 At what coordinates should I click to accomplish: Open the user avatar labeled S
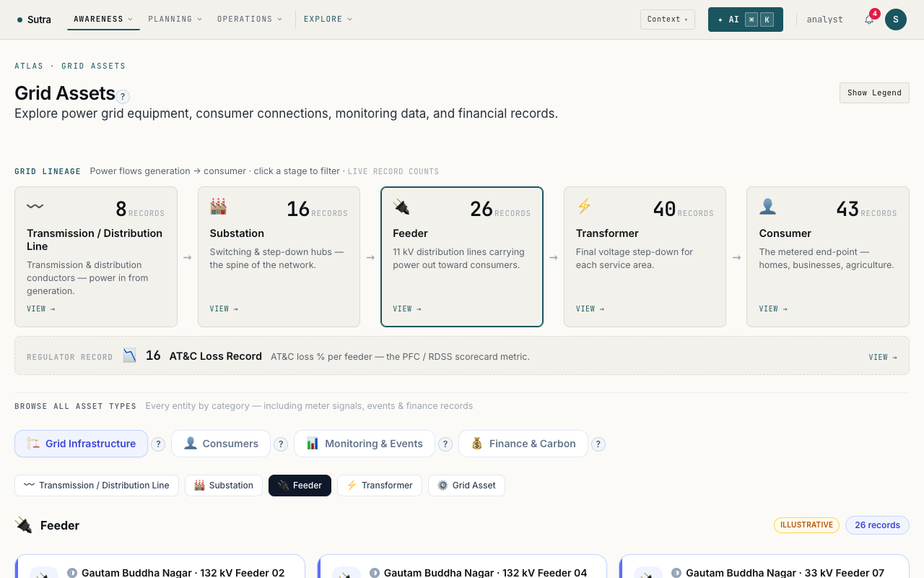(x=896, y=20)
